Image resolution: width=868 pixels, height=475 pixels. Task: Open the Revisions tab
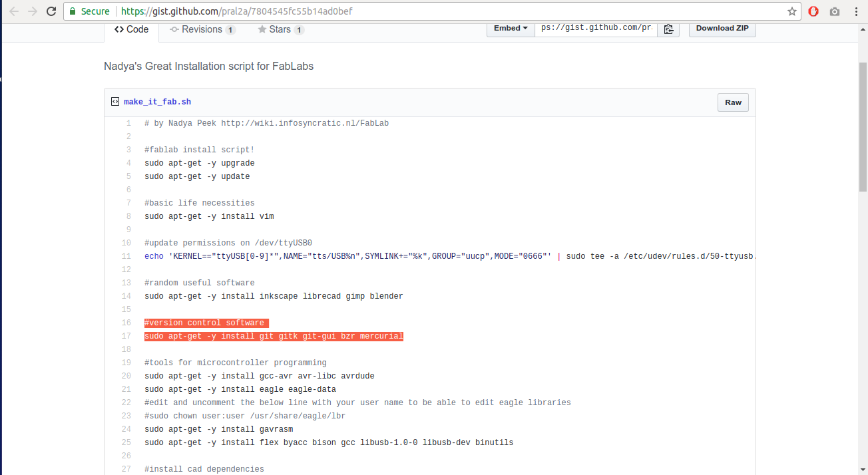click(x=202, y=29)
